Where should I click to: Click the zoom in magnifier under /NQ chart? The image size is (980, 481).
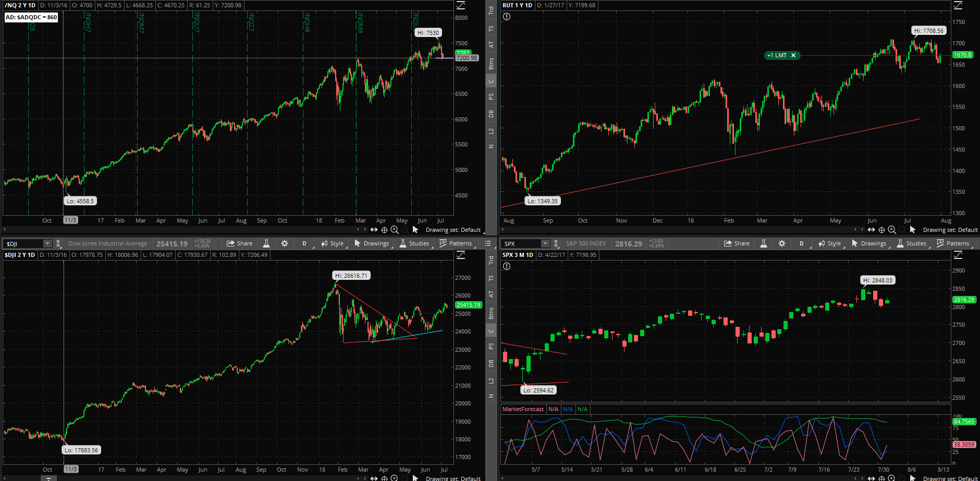pyautogui.click(x=395, y=230)
